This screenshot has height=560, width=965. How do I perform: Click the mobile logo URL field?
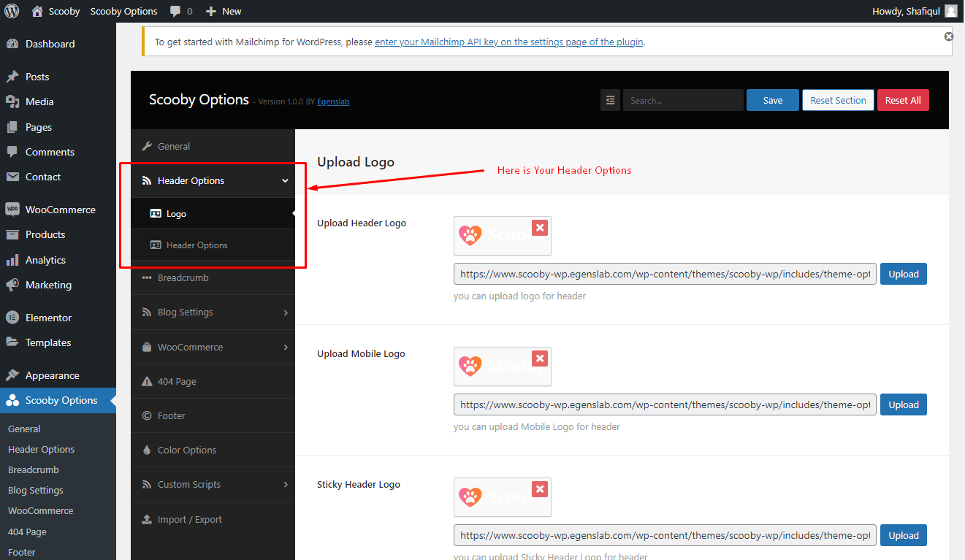point(665,404)
